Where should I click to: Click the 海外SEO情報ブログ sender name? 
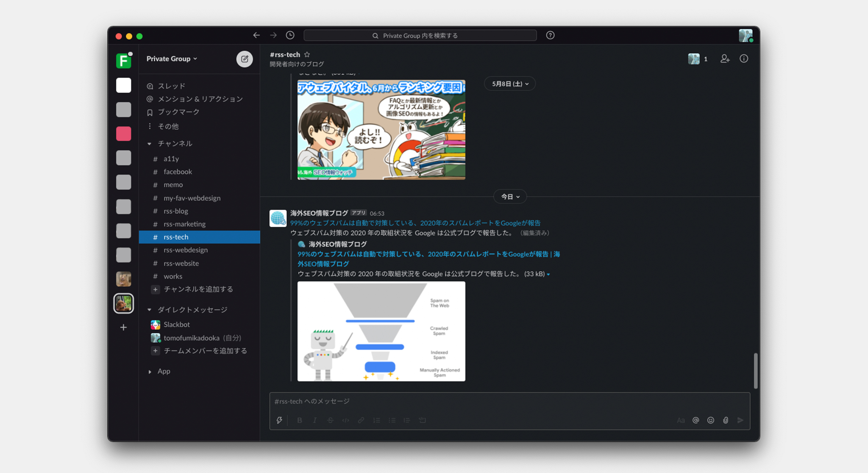tap(319, 213)
